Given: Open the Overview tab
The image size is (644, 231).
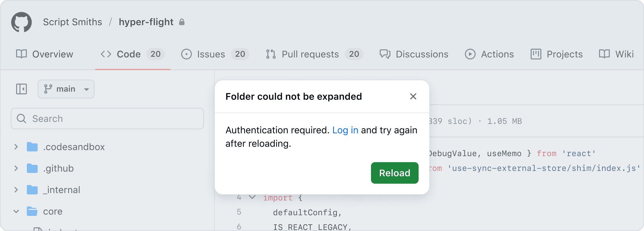Looking at the screenshot, I should pyautogui.click(x=45, y=54).
